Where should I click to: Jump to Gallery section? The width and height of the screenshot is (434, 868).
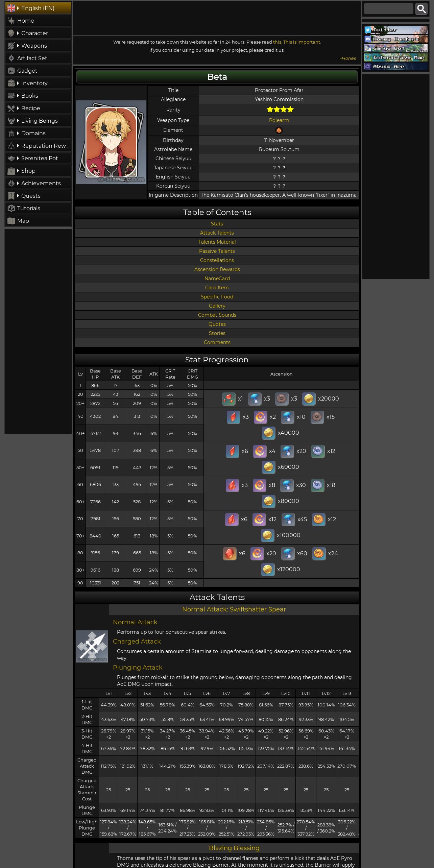point(217,306)
